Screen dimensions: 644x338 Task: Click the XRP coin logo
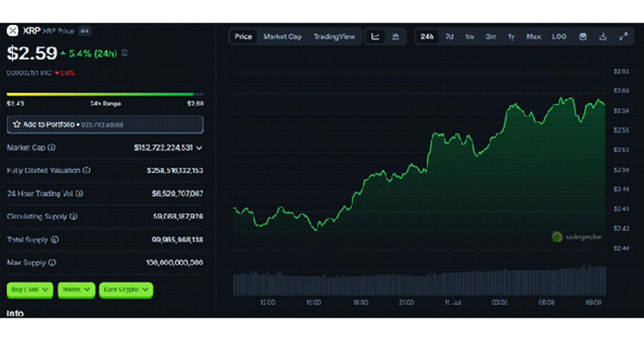click(12, 31)
